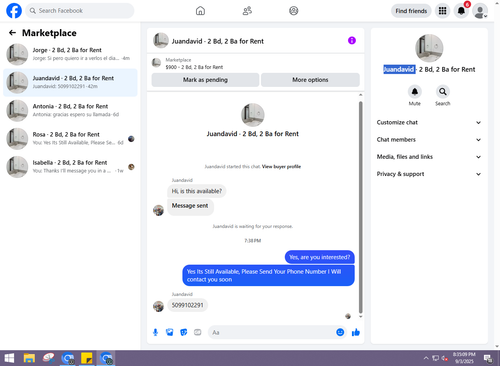Image resolution: width=500 pixels, height=366 pixels.
Task: Open File Explorer in the taskbar
Action: click(x=29, y=358)
